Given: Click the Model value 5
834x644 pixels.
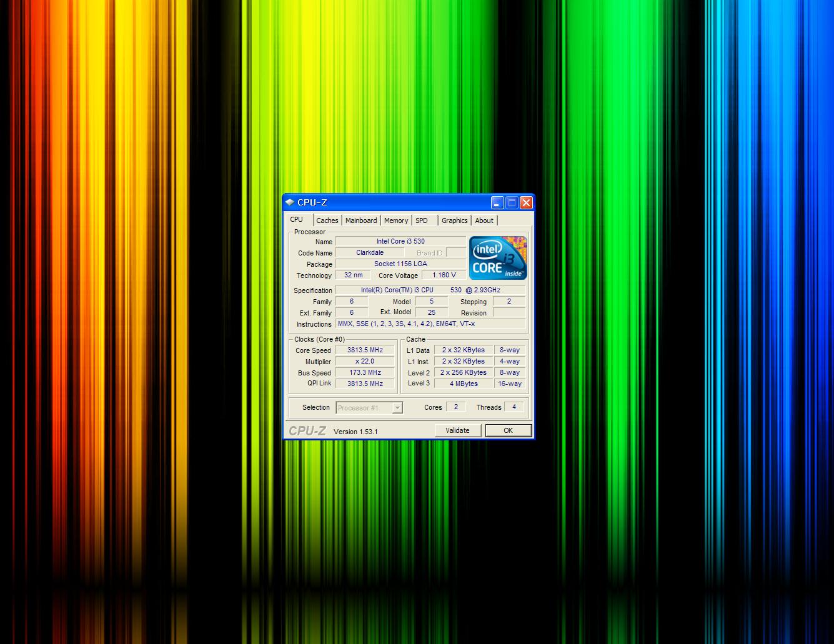Looking at the screenshot, I should 432,301.
